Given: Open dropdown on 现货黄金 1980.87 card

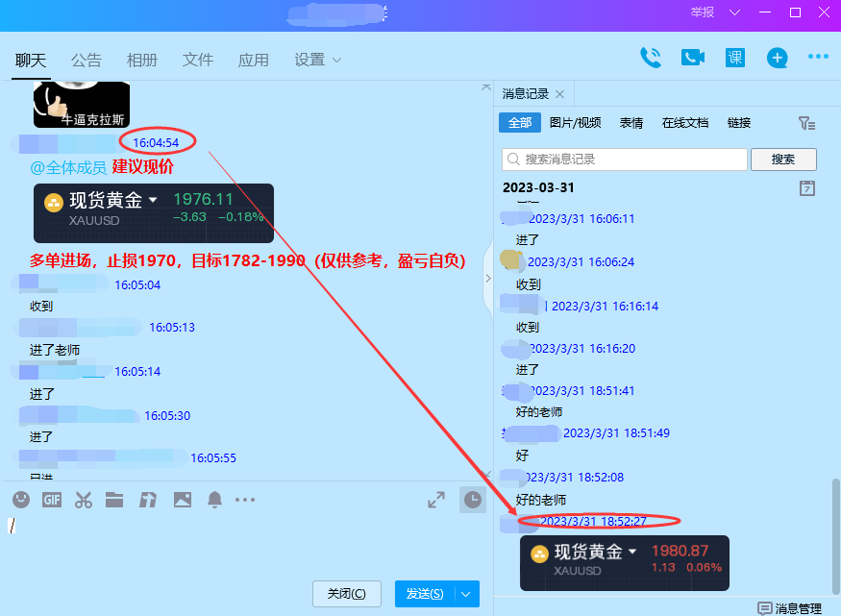Looking at the screenshot, I should pyautogui.click(x=632, y=551).
